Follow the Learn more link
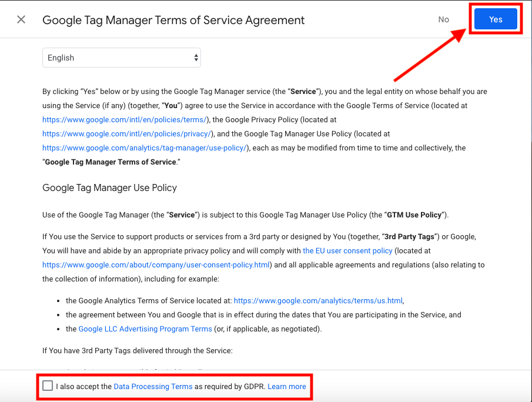This screenshot has height=402, width=532. click(287, 386)
